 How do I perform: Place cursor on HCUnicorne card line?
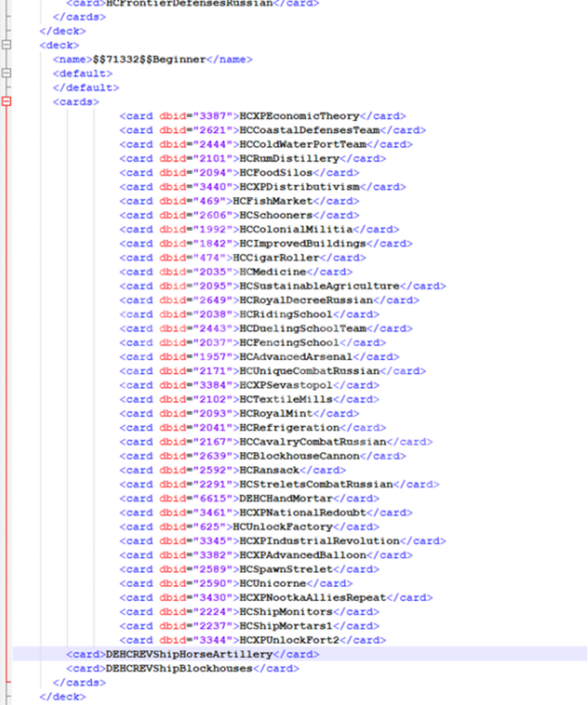click(236, 584)
